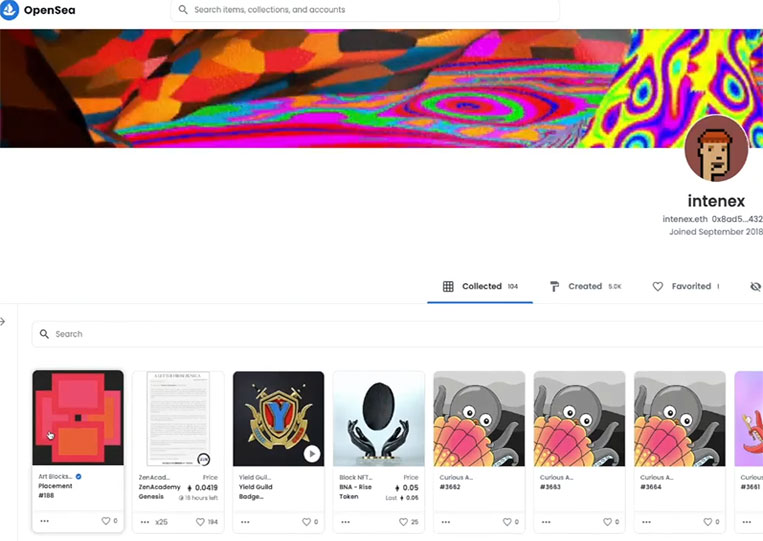Image resolution: width=763 pixels, height=541 pixels.
Task: Switch to the Created tab
Action: (585, 287)
